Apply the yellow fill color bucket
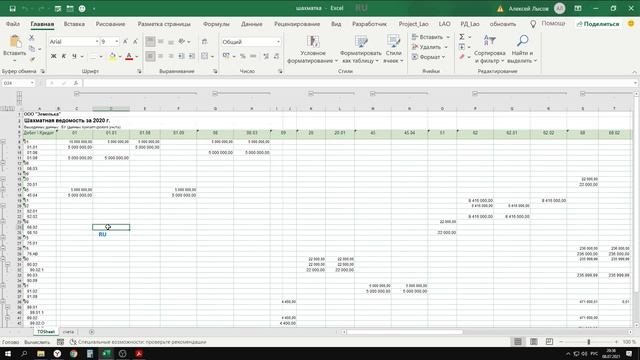 pos(112,56)
